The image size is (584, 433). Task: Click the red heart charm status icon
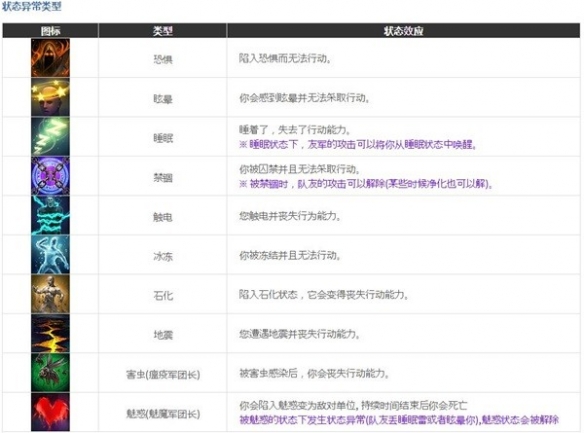(50, 412)
